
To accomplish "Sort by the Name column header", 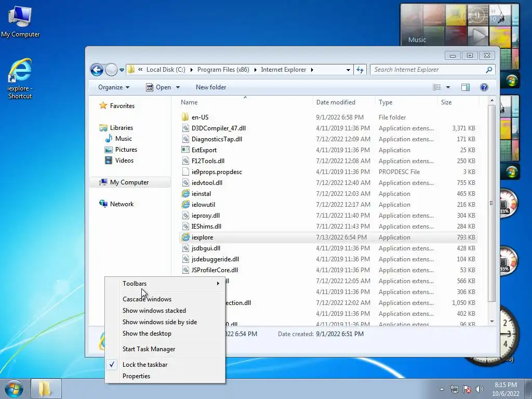I will coord(245,102).
